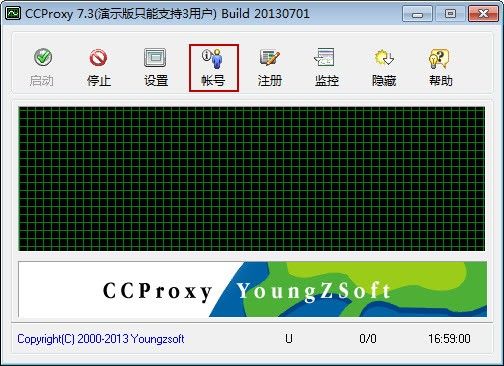This screenshot has width=504, height=366.
Task: Click the CCProxy title bar app icon
Action: point(14,13)
